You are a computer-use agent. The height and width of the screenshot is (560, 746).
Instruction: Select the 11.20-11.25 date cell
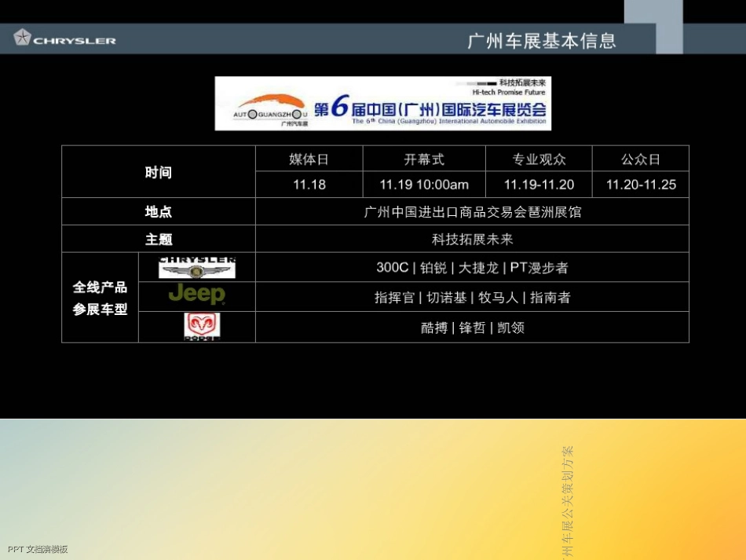(641, 185)
